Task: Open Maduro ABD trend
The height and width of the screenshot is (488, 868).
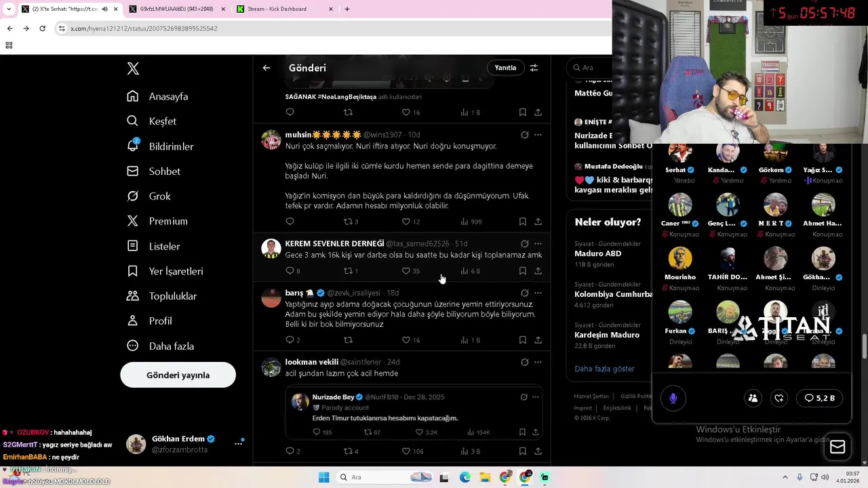Action: tap(597, 253)
